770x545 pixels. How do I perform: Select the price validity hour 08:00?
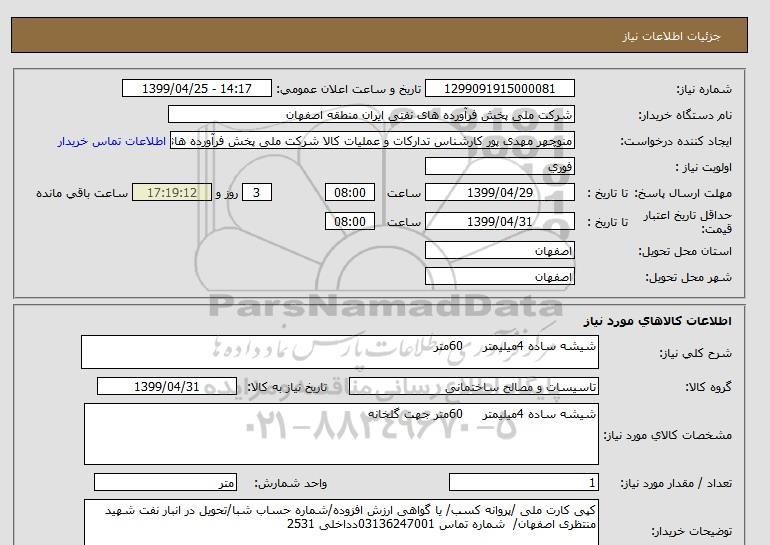[350, 221]
